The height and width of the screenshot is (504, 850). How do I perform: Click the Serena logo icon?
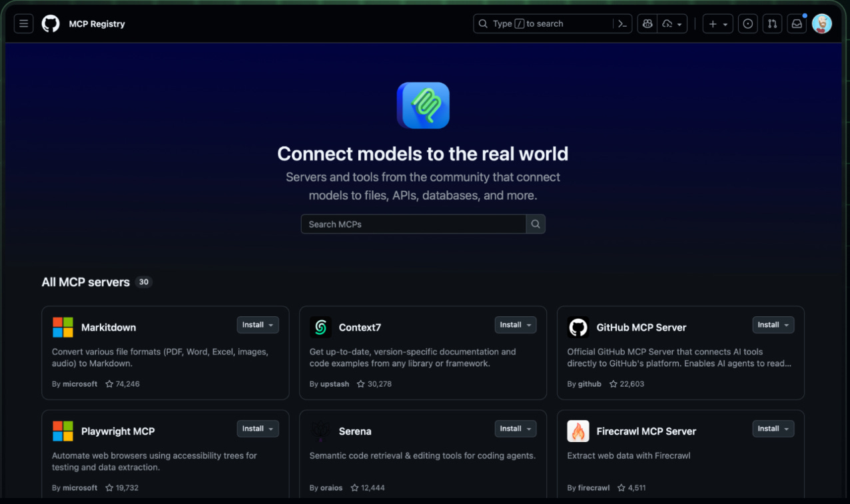(320, 431)
